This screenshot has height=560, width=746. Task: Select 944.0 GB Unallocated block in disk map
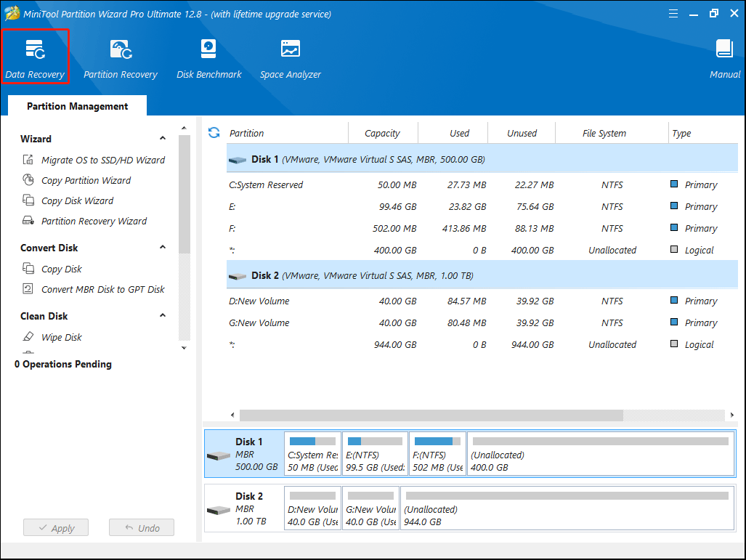pyautogui.click(x=567, y=508)
